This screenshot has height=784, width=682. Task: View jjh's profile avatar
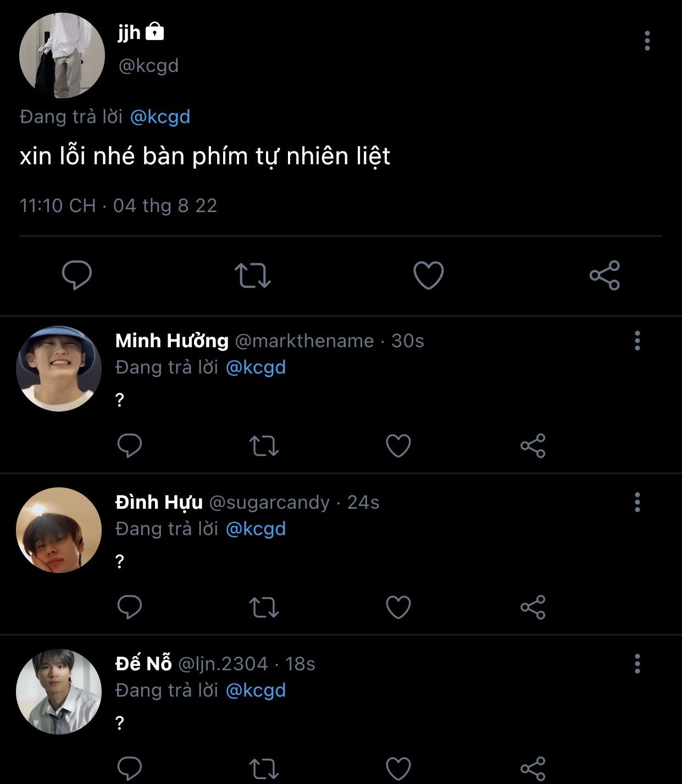coord(62,55)
